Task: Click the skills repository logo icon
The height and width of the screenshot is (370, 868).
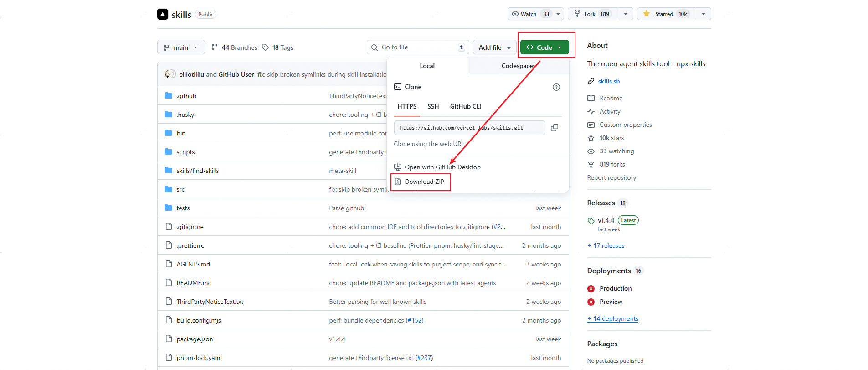Action: 163,14
